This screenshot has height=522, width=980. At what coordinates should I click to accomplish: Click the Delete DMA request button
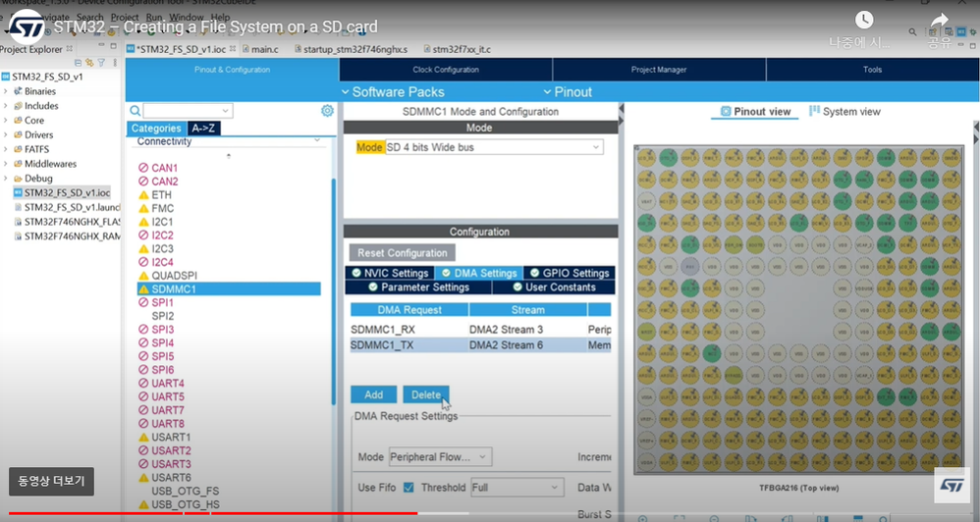[x=426, y=394]
